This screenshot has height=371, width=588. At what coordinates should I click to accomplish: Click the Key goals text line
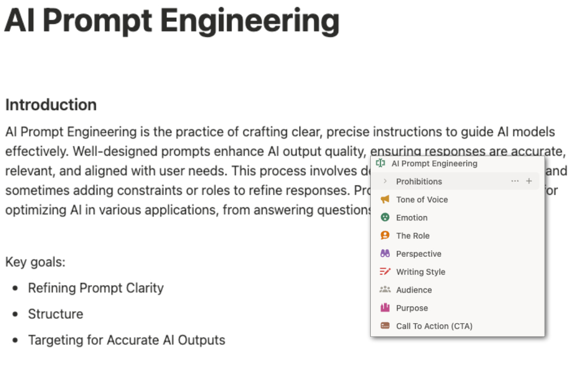(x=35, y=262)
